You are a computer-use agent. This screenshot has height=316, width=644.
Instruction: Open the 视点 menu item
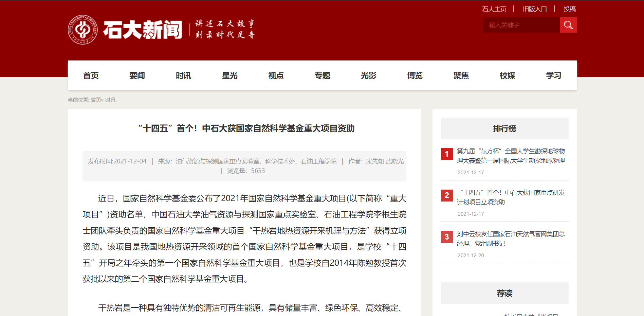pyautogui.click(x=276, y=75)
